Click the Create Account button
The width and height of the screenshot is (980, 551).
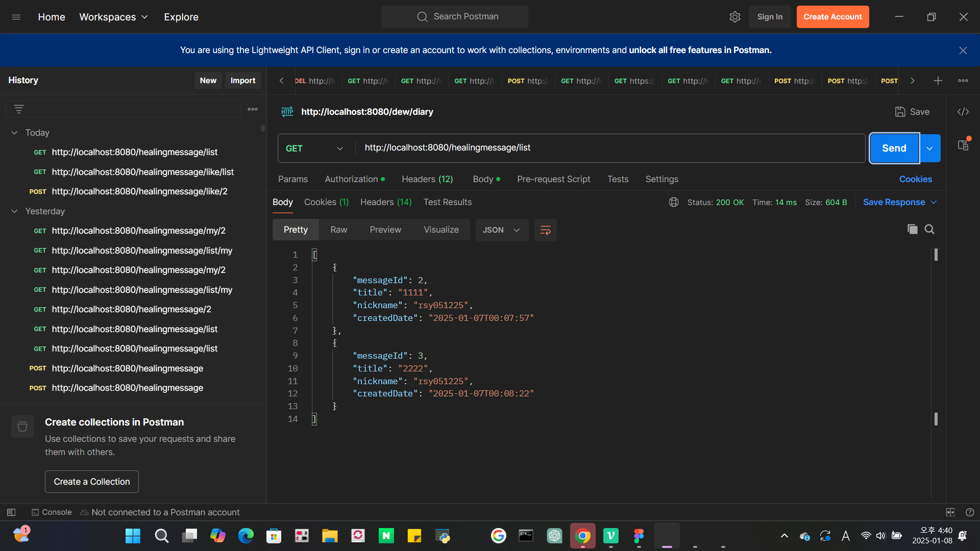[x=832, y=17]
